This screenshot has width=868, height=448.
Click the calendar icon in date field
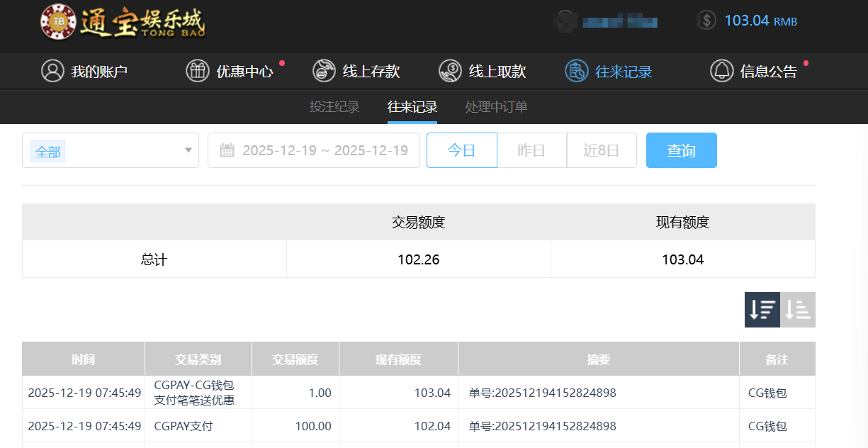pos(227,150)
